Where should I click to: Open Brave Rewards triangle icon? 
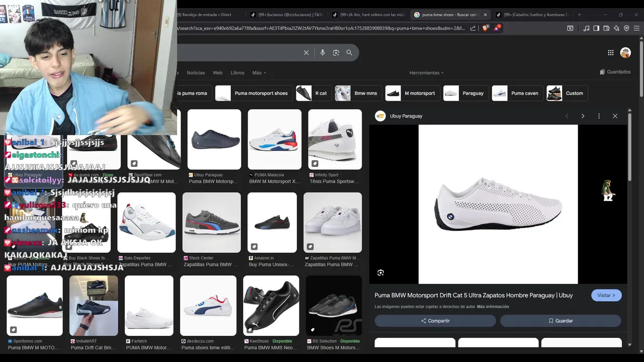497,28
